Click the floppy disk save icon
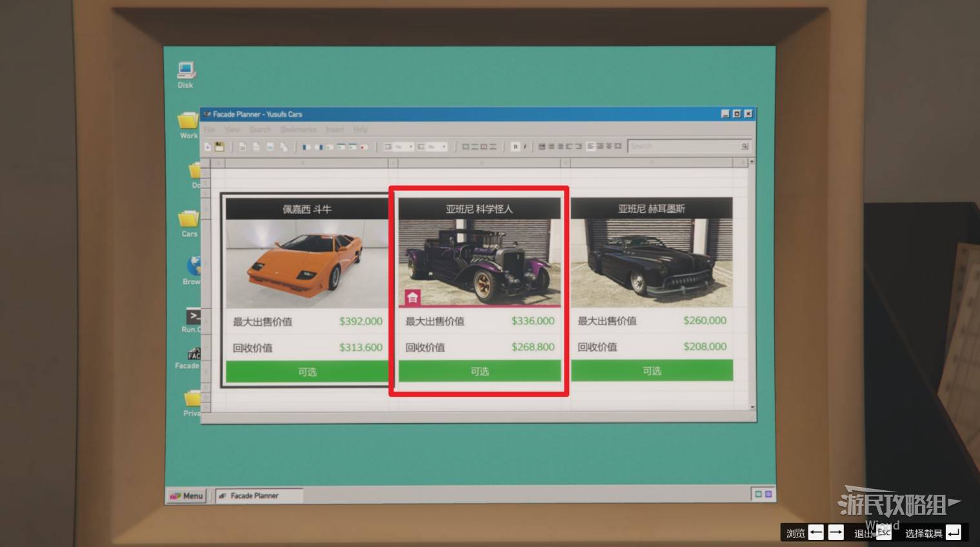980x547 pixels. pyautogui.click(x=219, y=146)
